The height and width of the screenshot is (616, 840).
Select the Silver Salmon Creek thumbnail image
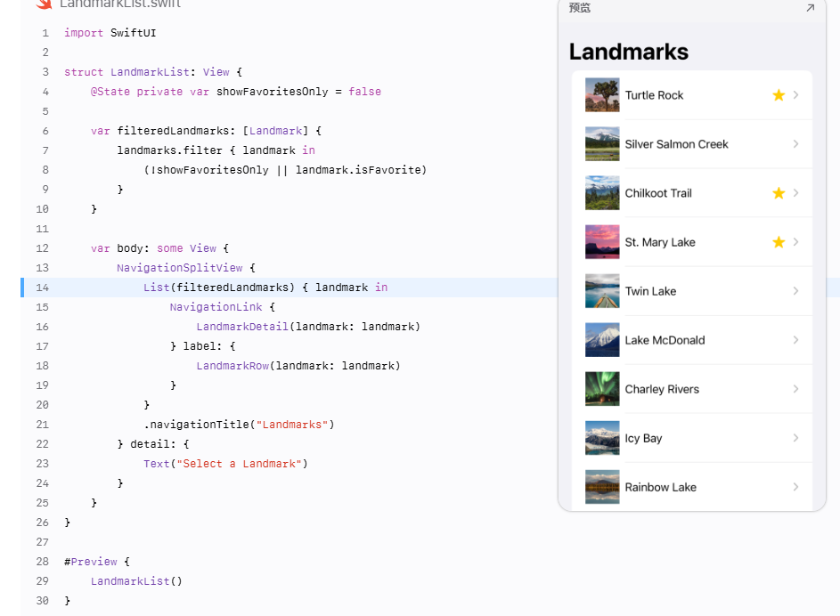click(602, 144)
